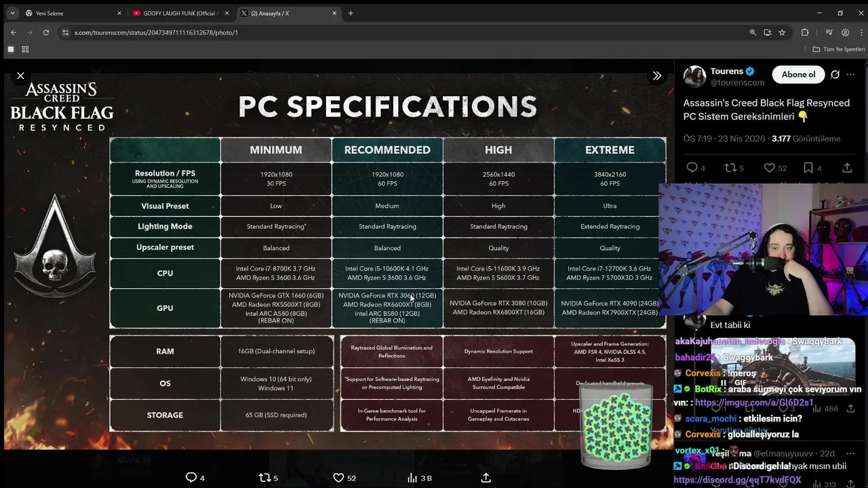Viewport: 868px width, 488px height.
Task: Close the GOOFY LAUGH FUNK tab
Action: (226, 13)
